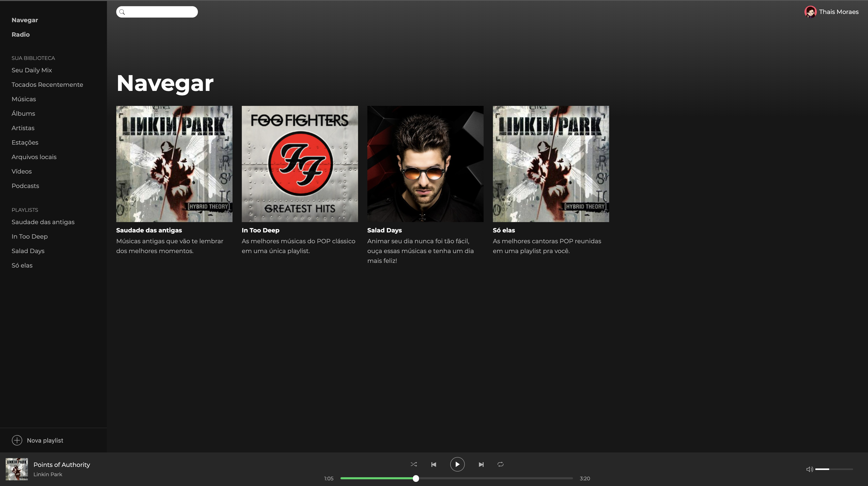The image size is (868, 486).
Task: Select Navegar in the sidebar
Action: [x=25, y=20]
